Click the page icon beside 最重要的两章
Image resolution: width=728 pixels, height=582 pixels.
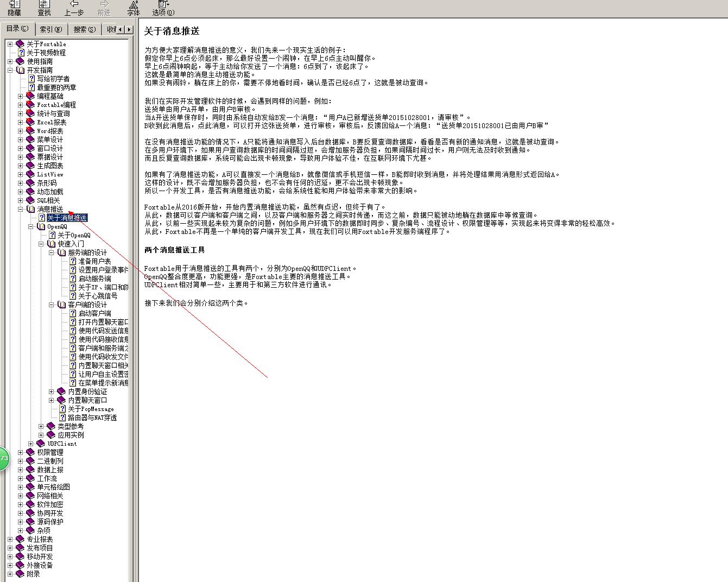click(x=31, y=87)
